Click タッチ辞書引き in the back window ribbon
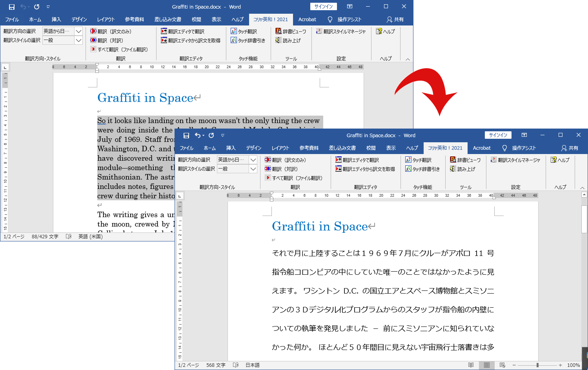This screenshot has height=370, width=588. coord(248,40)
